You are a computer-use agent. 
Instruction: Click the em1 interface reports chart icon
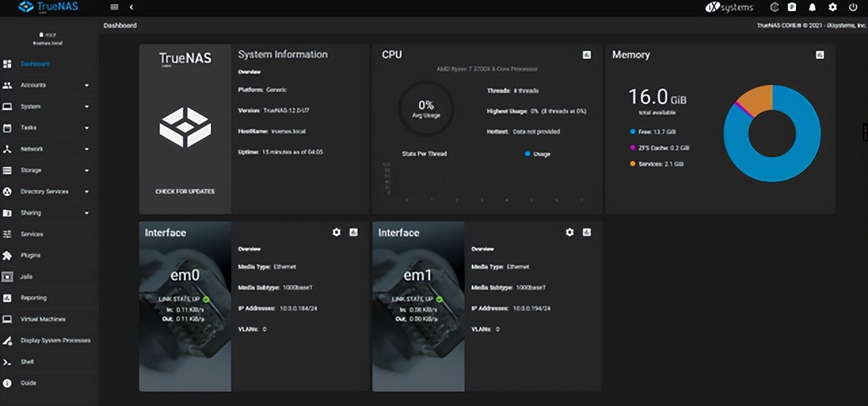tap(587, 232)
